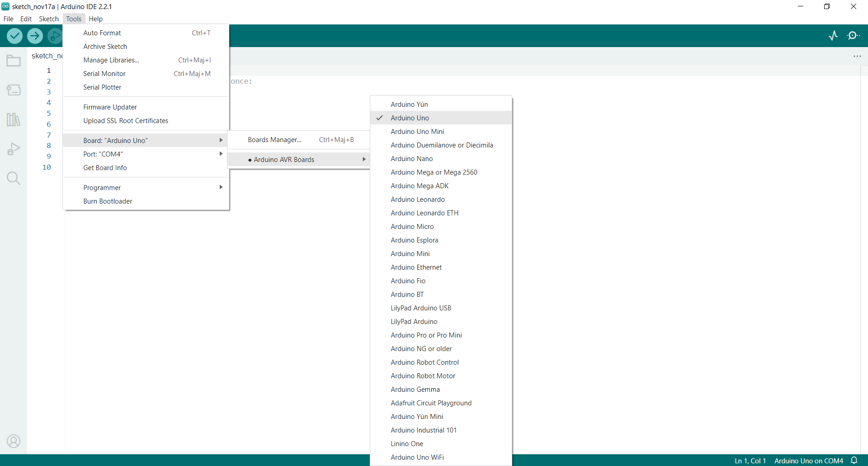Screen dimensions: 868x466
Task: Select the Arduino Robot Control board
Action: click(x=441, y=362)
